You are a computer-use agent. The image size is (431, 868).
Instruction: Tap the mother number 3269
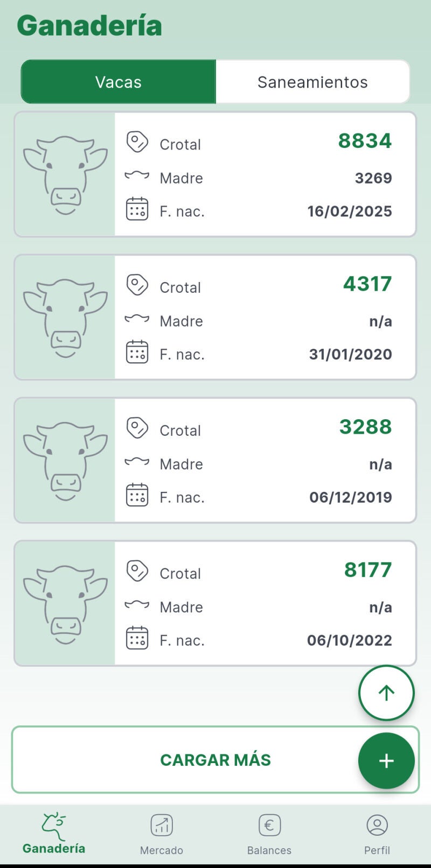(373, 178)
